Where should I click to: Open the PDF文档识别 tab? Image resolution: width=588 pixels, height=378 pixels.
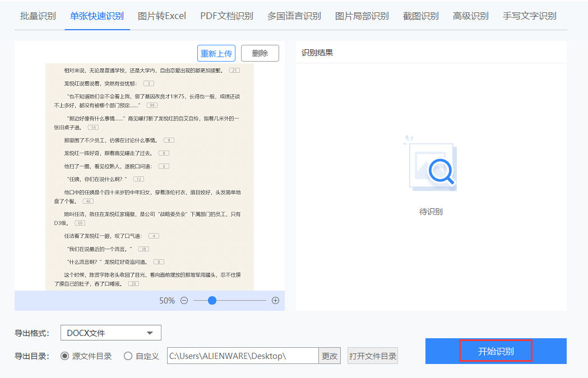coord(226,16)
